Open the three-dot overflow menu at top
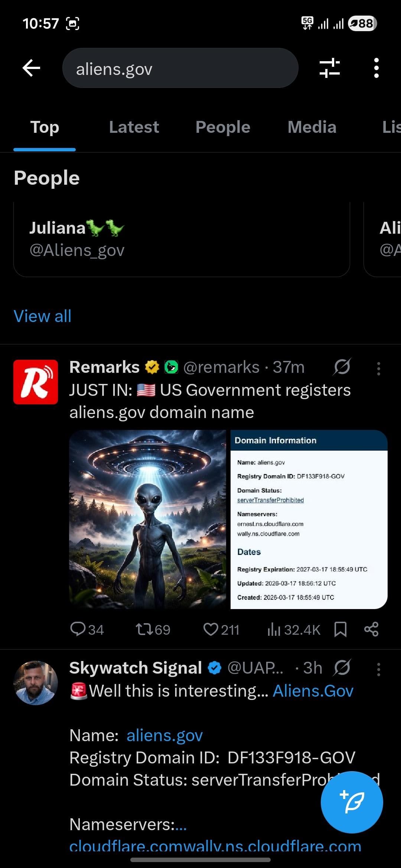This screenshot has height=868, width=401. (x=376, y=68)
